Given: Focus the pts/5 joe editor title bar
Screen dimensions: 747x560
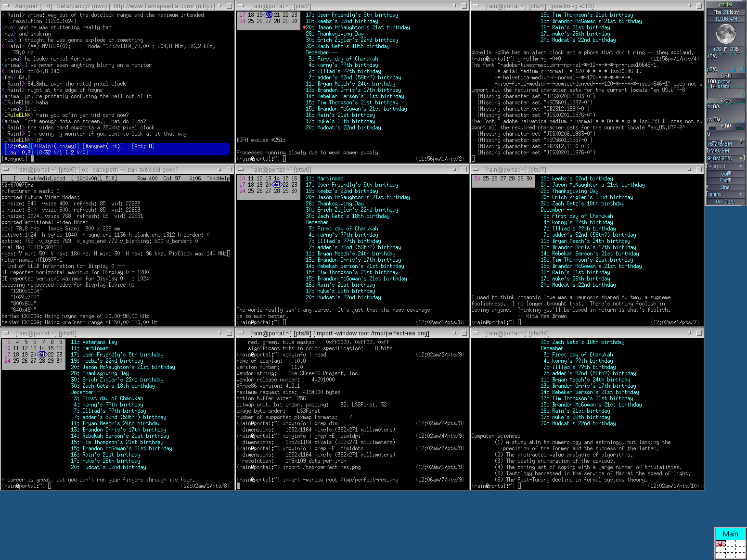Looking at the screenshot, I should pos(113,169).
